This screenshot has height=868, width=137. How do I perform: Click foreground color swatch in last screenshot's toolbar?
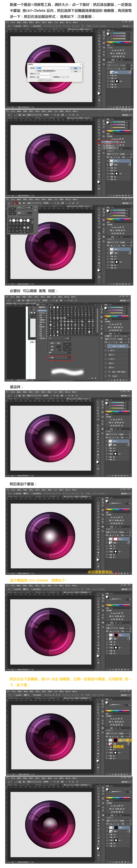[98, 848]
